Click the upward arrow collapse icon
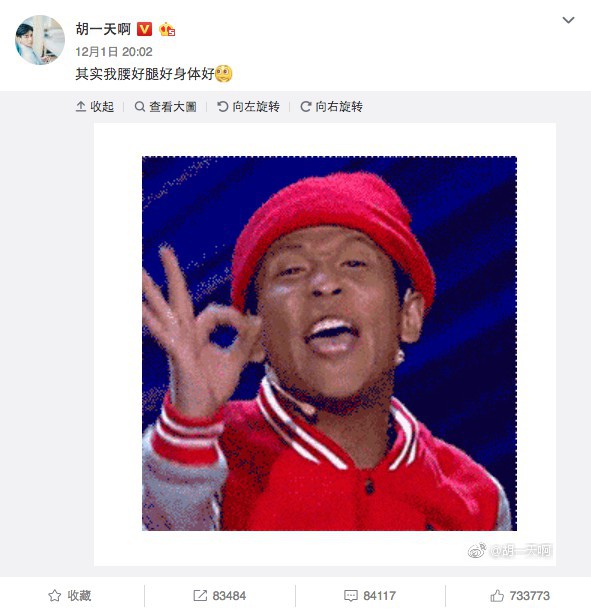Image resolution: width=591 pixels, height=611 pixels. (81, 106)
